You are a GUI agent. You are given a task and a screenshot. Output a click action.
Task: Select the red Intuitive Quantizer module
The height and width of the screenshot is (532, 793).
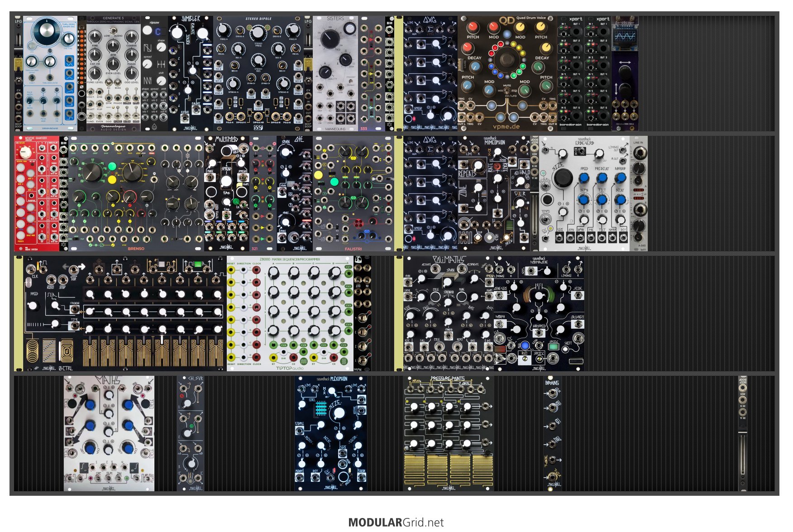37,194
